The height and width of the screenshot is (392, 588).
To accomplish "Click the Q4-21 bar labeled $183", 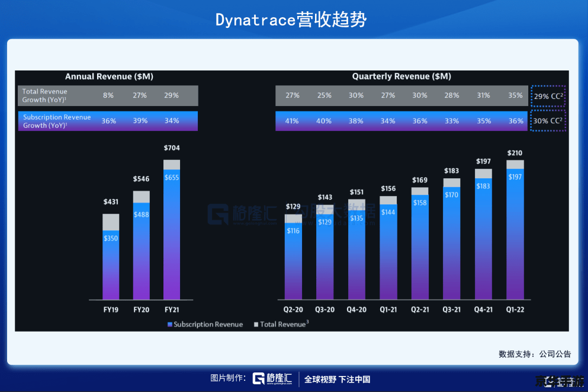I will click(x=483, y=234).
